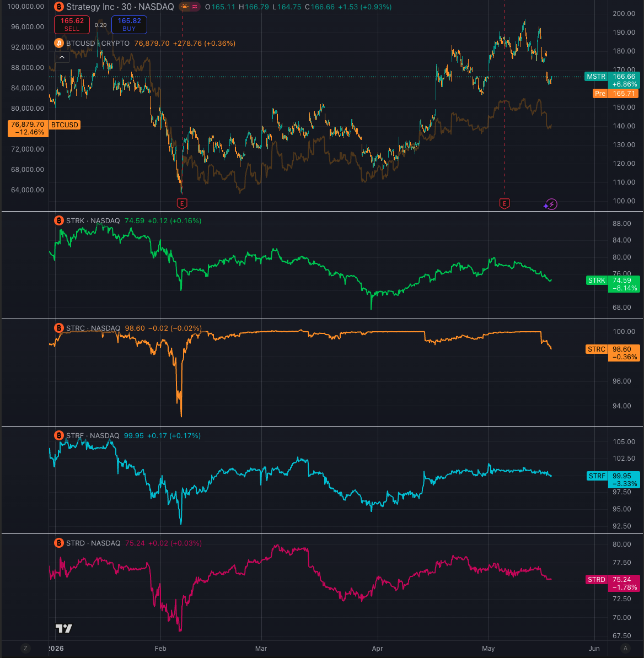Click the MSTR price scale label
Viewport: 644px width, 658px height.
pyautogui.click(x=612, y=80)
